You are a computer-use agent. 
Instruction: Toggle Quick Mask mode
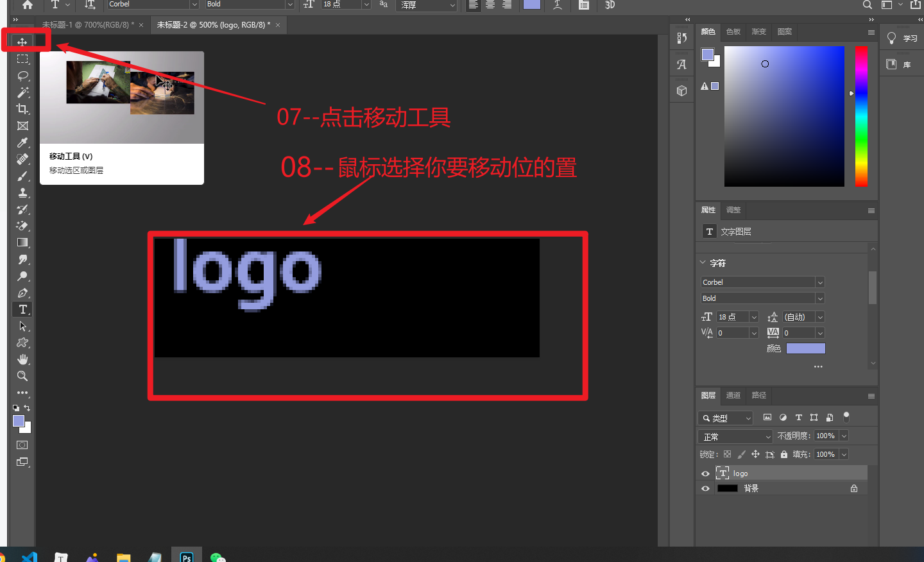tap(22, 445)
